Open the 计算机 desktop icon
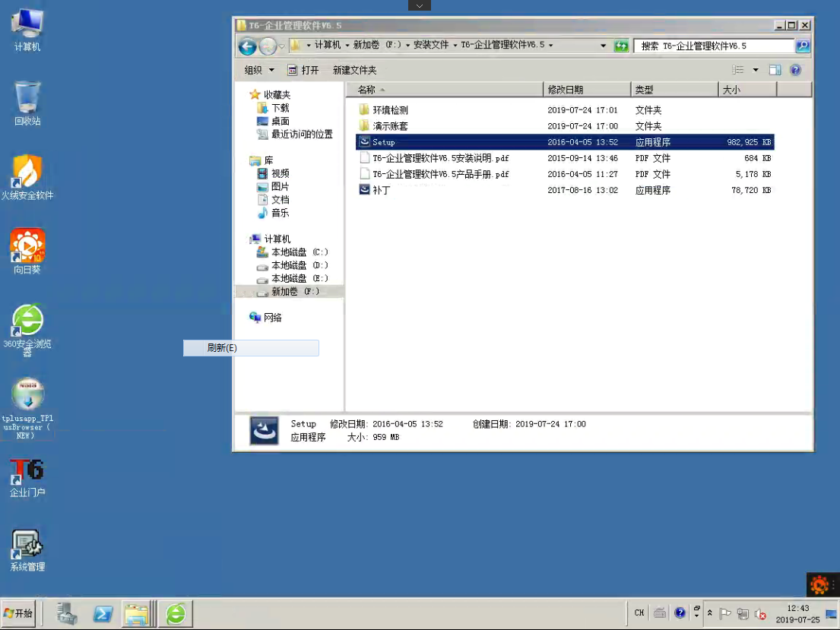This screenshot has height=630, width=840. [27, 30]
